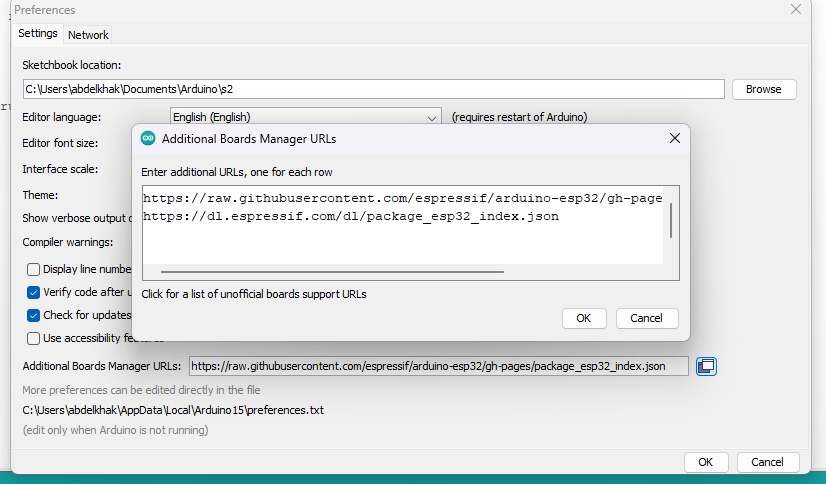
Task: Focus the Additional Boards Manager URLs text field
Action: point(438,366)
